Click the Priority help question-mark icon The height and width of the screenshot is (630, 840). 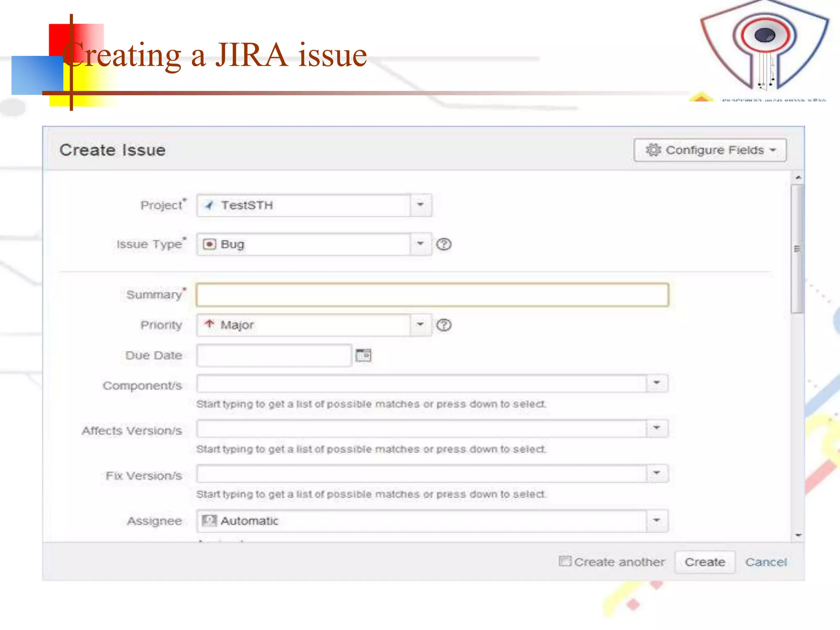[443, 325]
